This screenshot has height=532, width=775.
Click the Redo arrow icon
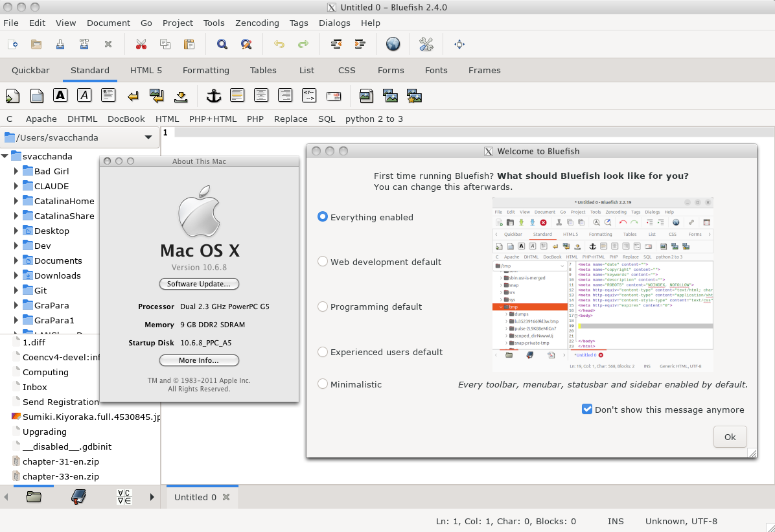tap(303, 45)
